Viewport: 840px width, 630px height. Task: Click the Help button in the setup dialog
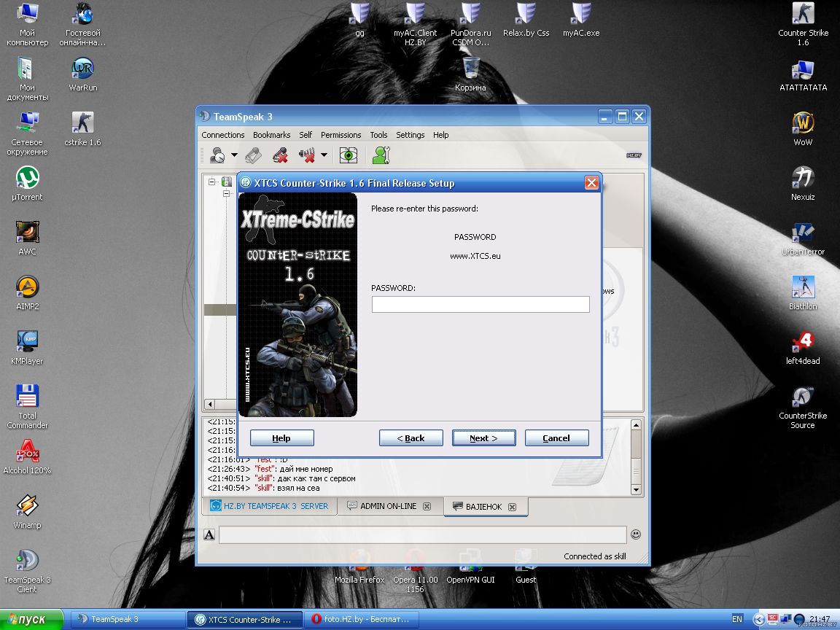(281, 438)
